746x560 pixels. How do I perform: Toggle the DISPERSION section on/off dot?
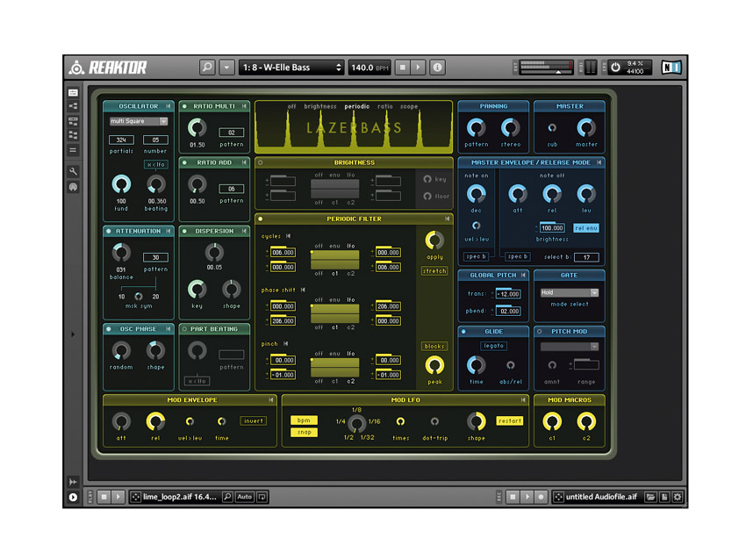coord(184,231)
